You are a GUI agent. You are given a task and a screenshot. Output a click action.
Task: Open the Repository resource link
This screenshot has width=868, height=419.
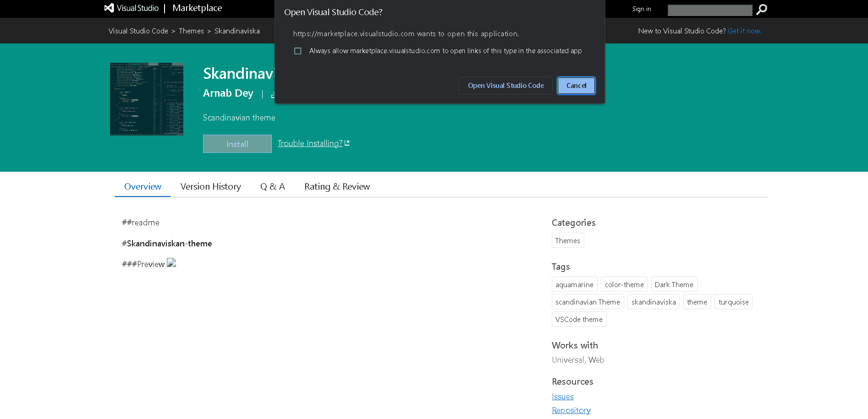point(571,410)
